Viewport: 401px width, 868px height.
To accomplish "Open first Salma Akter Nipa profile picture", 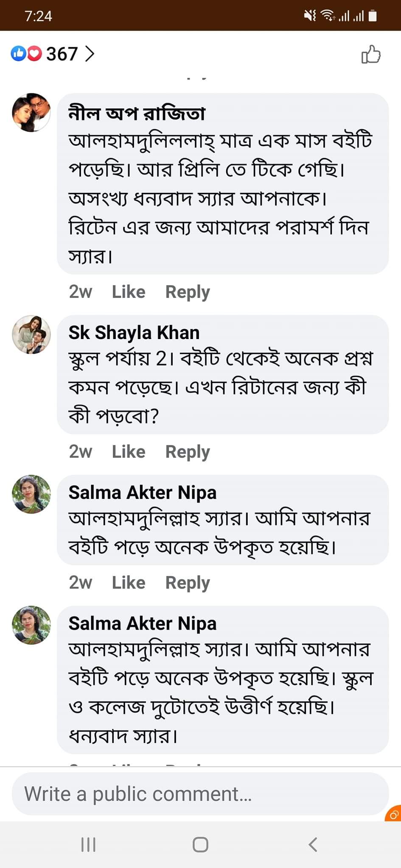I will coord(31,494).
